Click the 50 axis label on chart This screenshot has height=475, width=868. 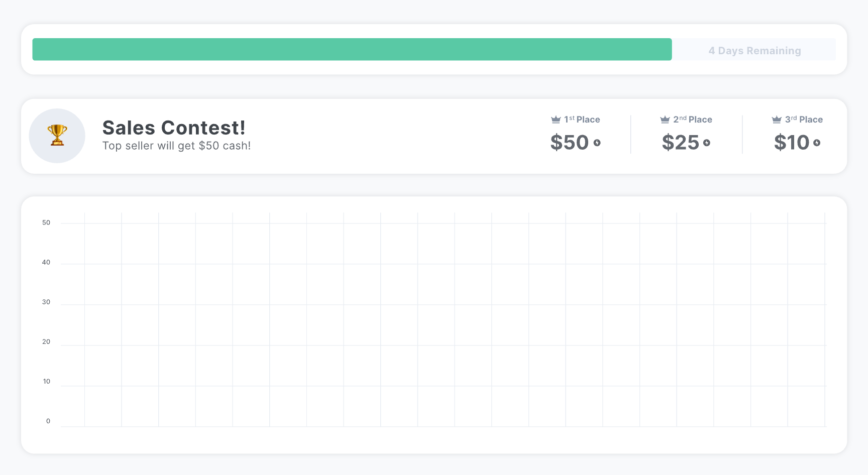(x=46, y=222)
